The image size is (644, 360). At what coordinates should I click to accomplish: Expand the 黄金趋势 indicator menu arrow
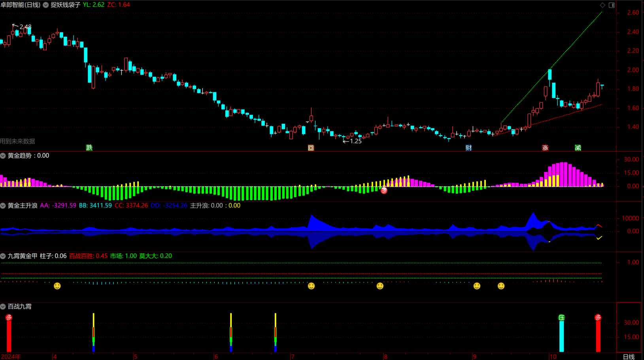pos(3,156)
